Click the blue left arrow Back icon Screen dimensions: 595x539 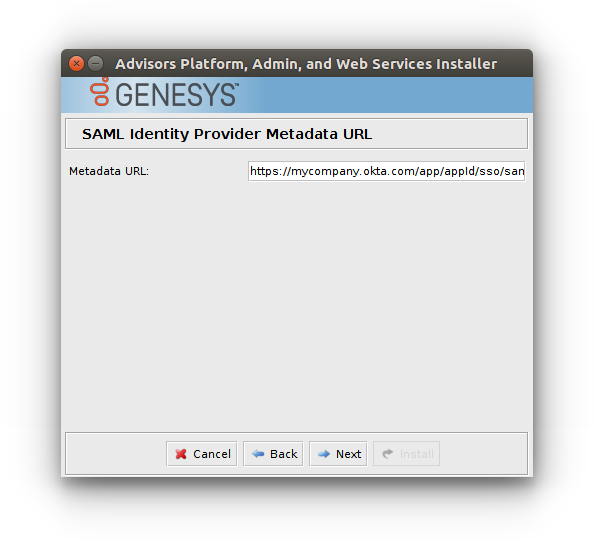[x=258, y=454]
